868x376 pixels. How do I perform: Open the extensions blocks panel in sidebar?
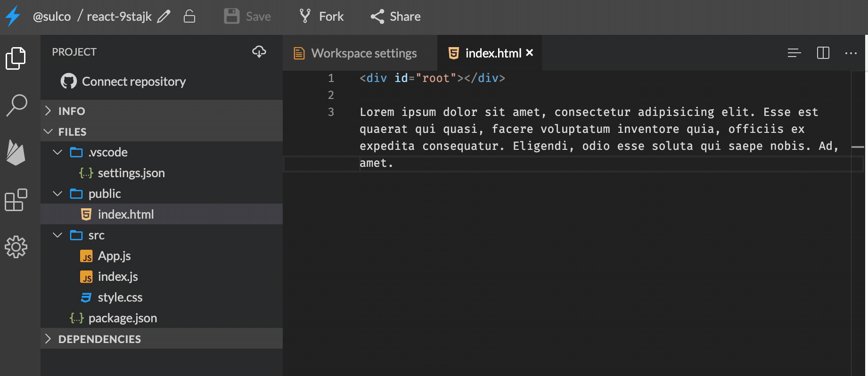[x=16, y=200]
